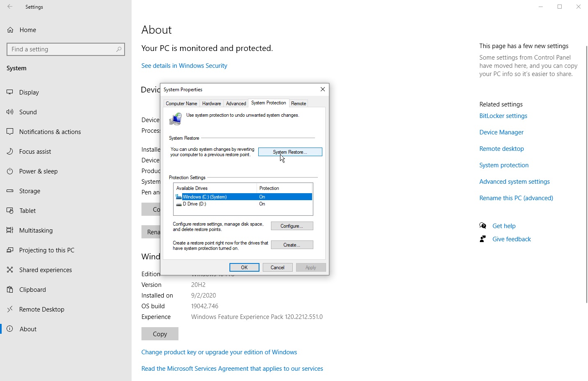Click the Power & sleep icon
Screen dimensions: 588x381
pos(10,171)
